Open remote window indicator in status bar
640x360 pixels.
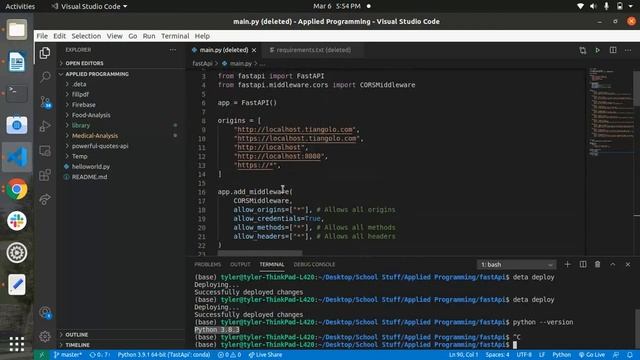[42, 355]
